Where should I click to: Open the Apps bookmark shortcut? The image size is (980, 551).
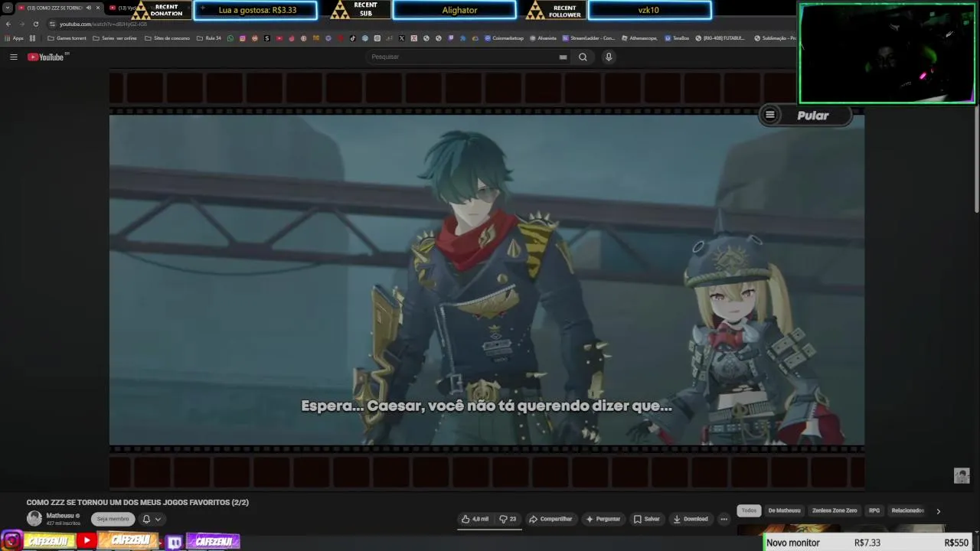click(x=15, y=37)
